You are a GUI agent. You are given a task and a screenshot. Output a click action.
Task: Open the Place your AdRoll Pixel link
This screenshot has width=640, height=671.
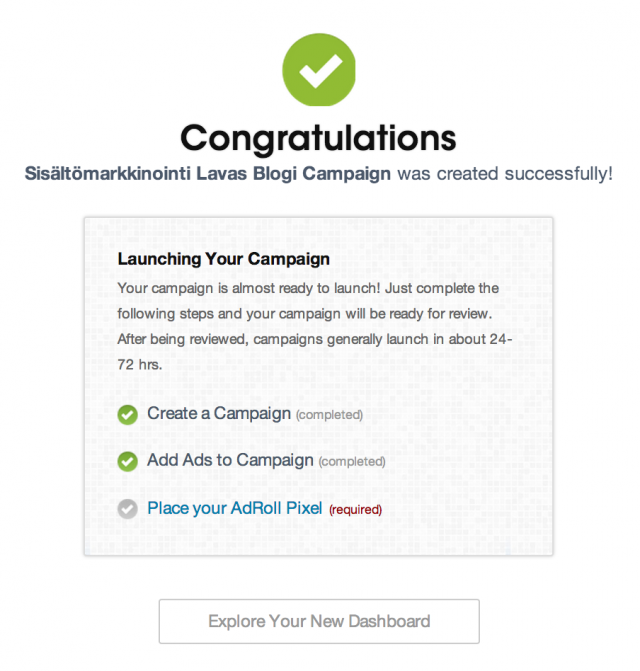tap(234, 508)
